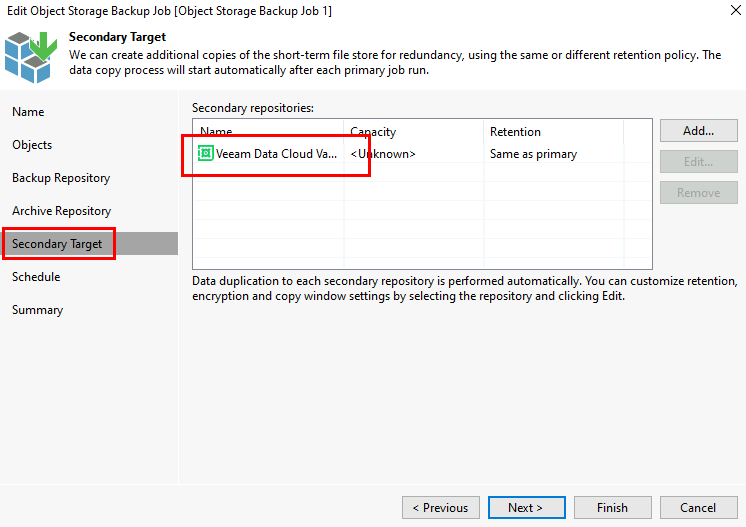Click the Veeam Data Cloud repository icon
The height and width of the screenshot is (527, 746).
(205, 153)
